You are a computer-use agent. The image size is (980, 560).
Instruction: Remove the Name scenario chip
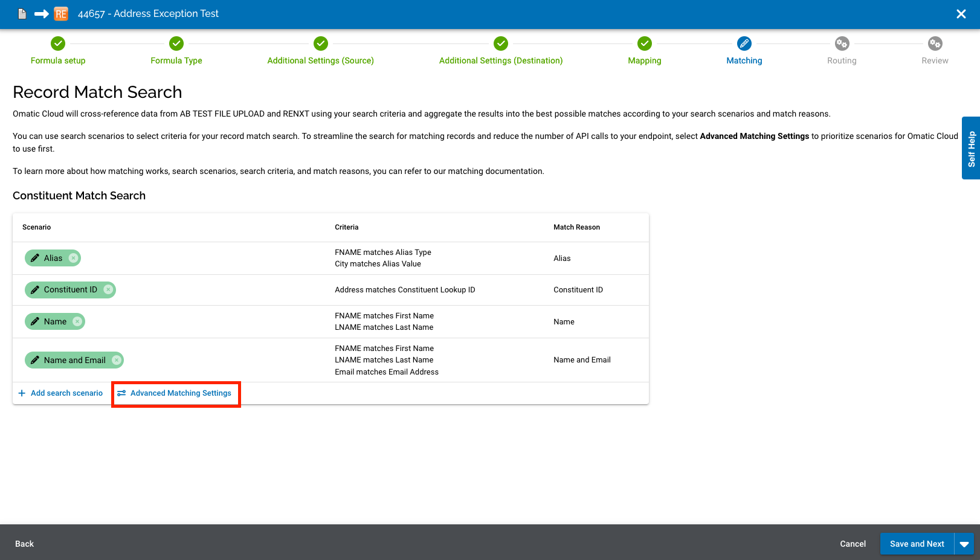coord(77,321)
